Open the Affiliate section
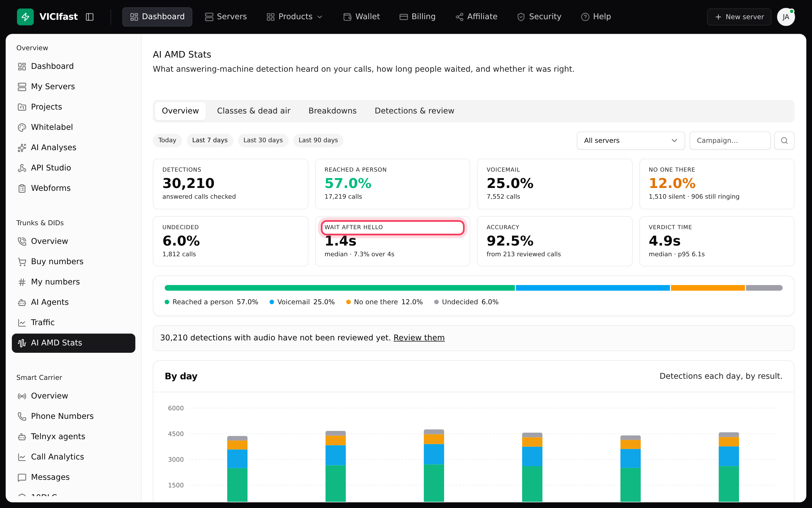 476,17
